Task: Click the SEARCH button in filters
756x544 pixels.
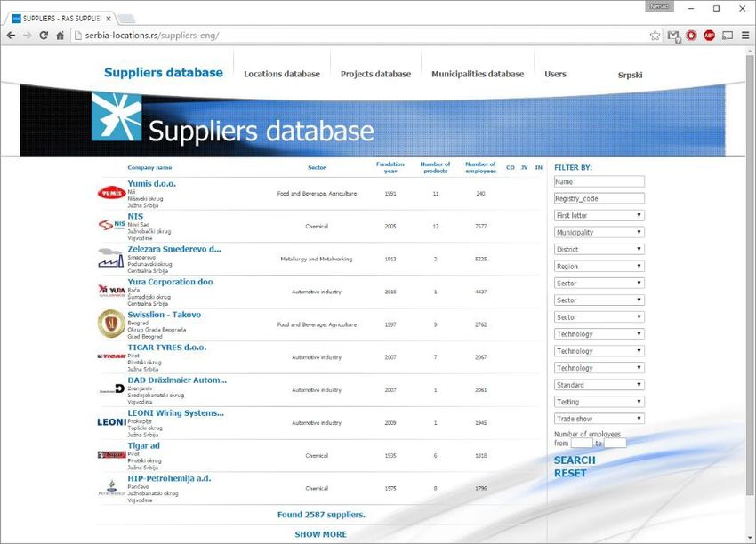Action: click(575, 460)
